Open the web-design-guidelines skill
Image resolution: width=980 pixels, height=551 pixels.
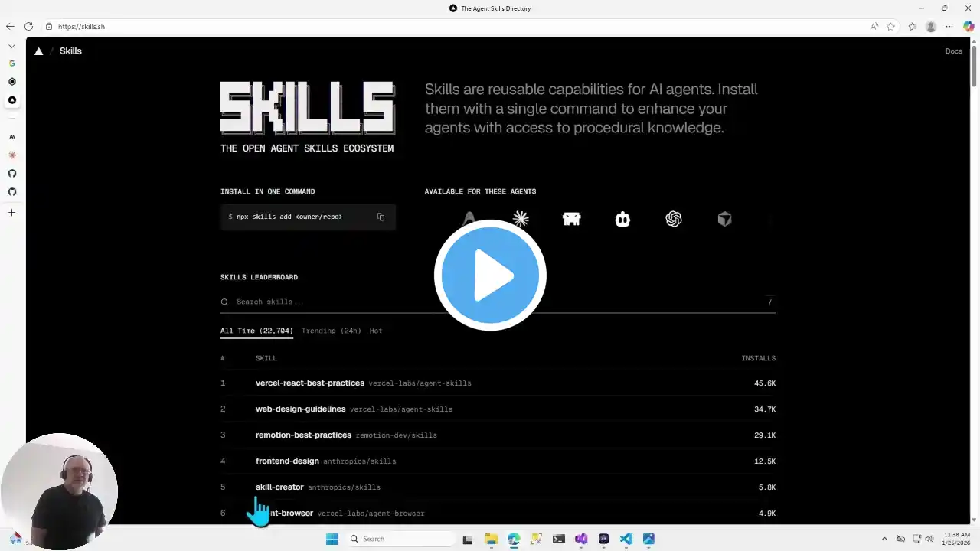click(x=300, y=409)
